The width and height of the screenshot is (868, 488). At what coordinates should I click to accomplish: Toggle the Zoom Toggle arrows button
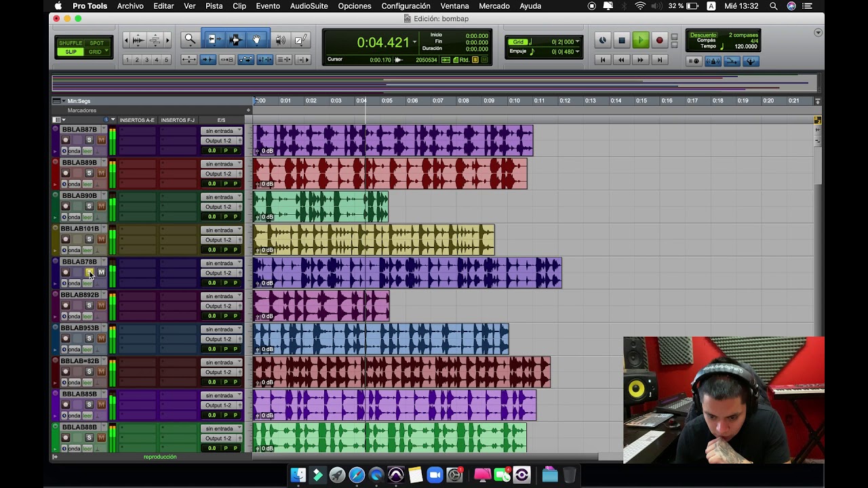[x=189, y=60]
